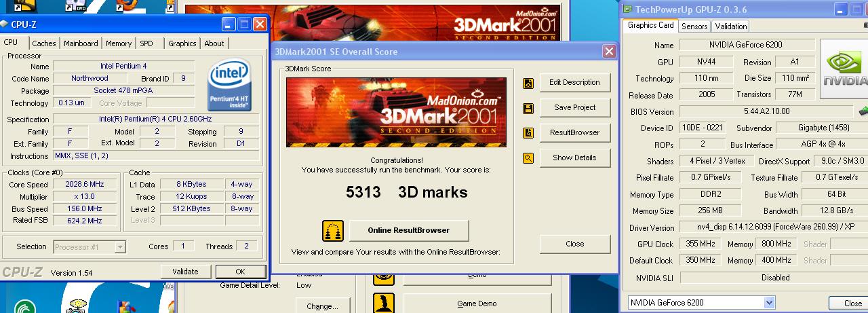The image size is (868, 313).
Task: Open the Validation tab in GPU-Z
Action: 731,26
